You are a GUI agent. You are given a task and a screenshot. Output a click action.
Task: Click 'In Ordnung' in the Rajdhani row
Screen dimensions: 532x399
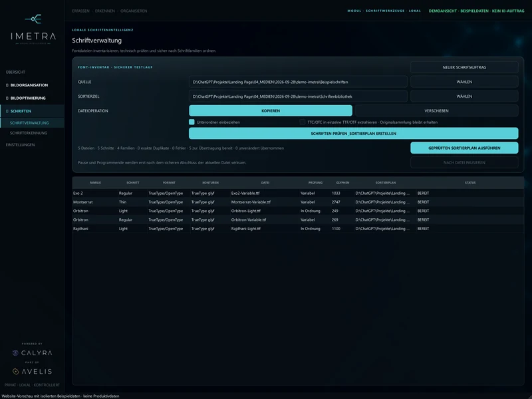pyautogui.click(x=310, y=229)
